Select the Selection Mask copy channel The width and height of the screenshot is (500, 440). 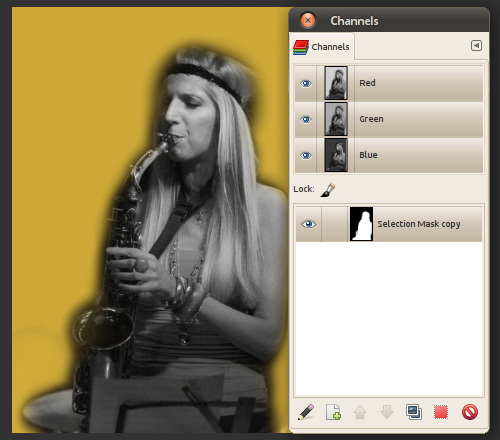[389, 224]
